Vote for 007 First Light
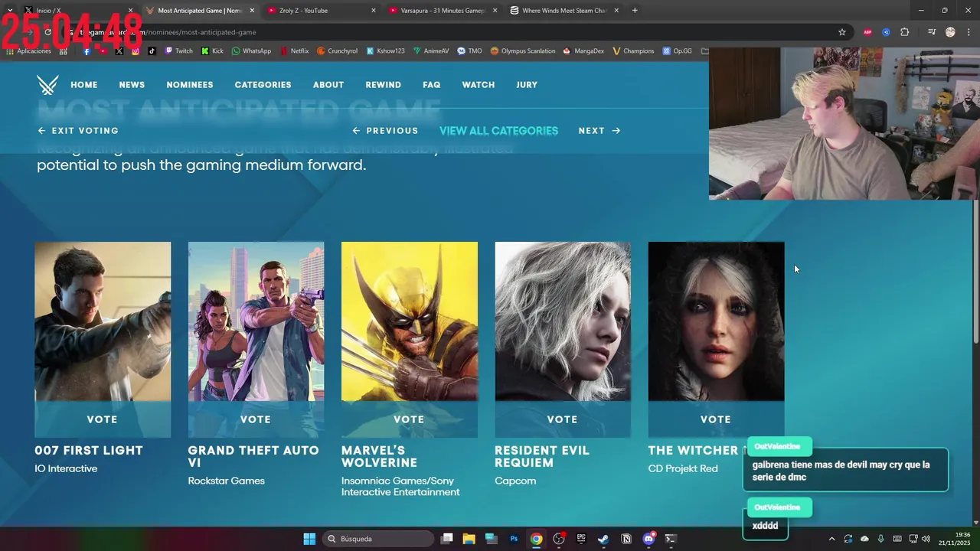This screenshot has height=551, width=980. 103,419
